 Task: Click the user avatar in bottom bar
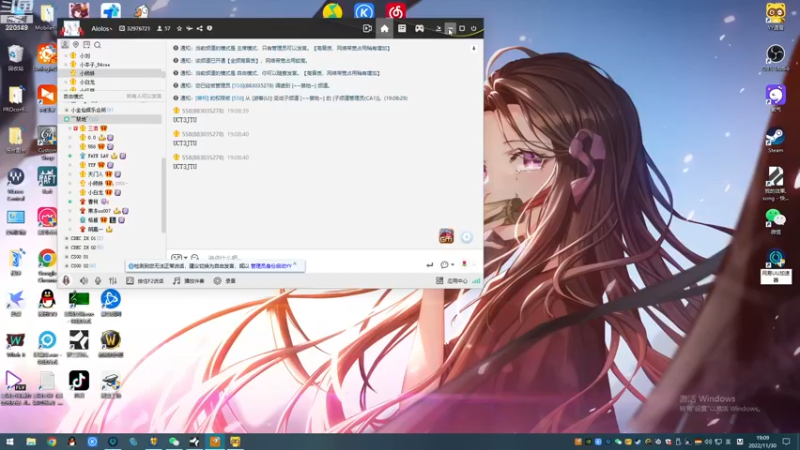pos(66,281)
